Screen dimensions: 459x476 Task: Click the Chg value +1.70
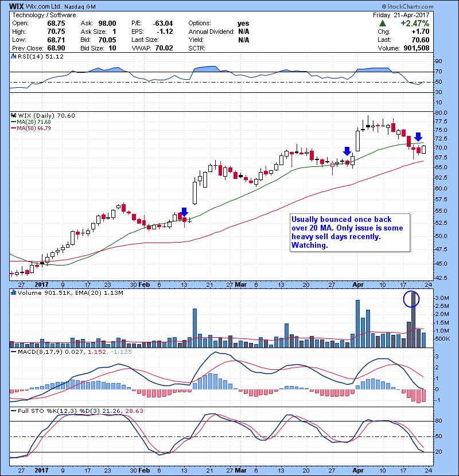click(421, 32)
